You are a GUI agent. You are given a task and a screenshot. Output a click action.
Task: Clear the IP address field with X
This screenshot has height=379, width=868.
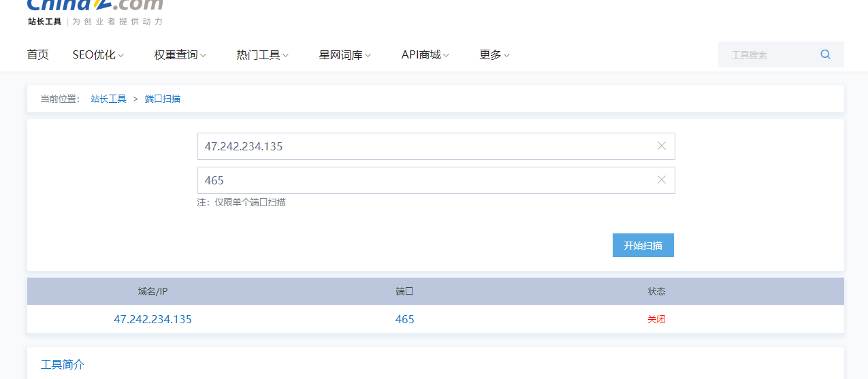click(x=661, y=146)
